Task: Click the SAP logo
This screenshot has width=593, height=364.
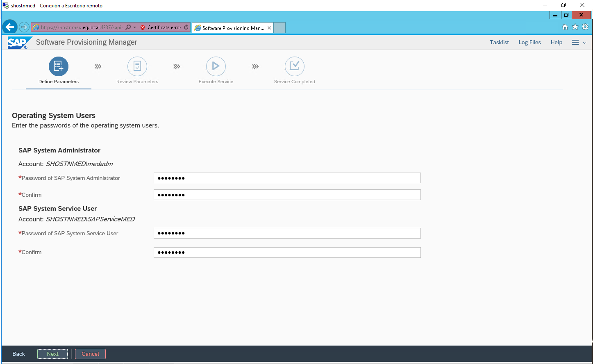Action: [x=19, y=43]
